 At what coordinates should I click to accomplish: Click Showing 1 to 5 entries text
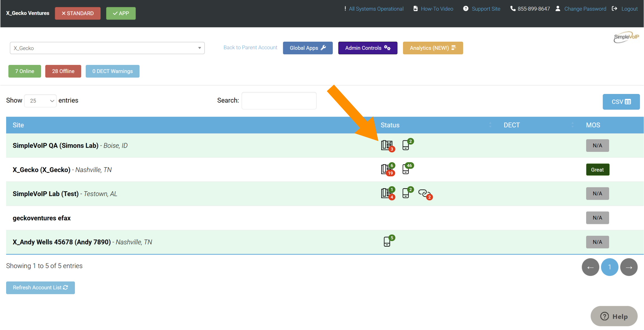pyautogui.click(x=44, y=266)
